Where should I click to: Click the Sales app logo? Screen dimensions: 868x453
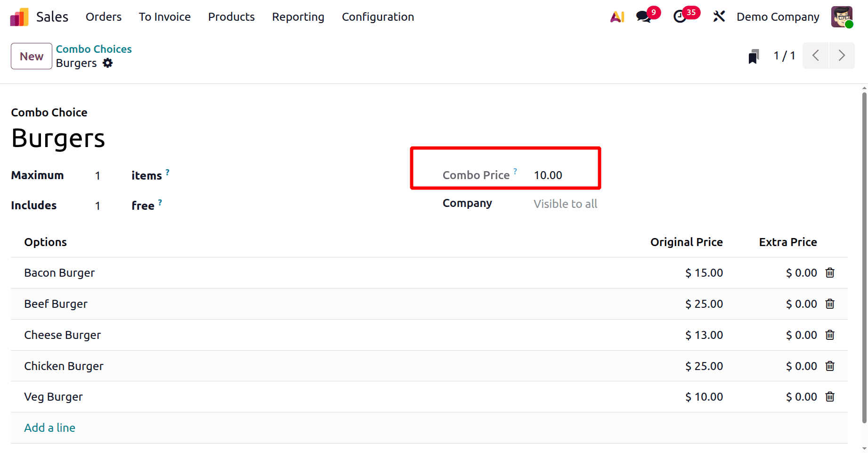coord(19,16)
